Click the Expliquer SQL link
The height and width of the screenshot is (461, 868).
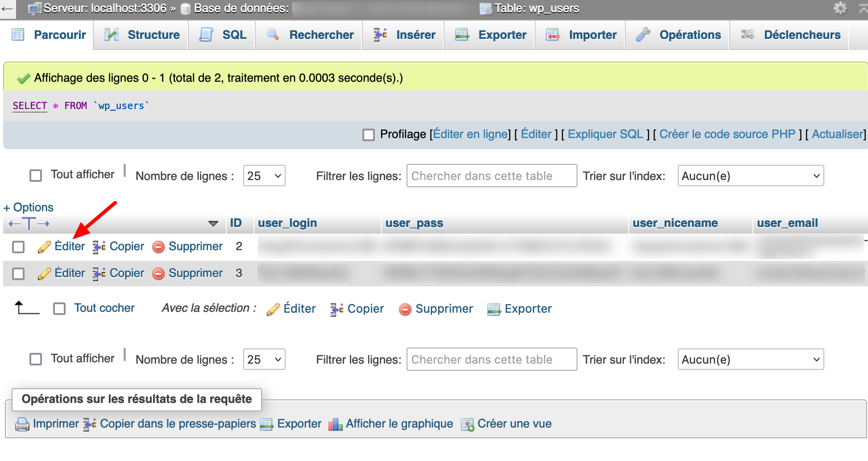(605, 134)
